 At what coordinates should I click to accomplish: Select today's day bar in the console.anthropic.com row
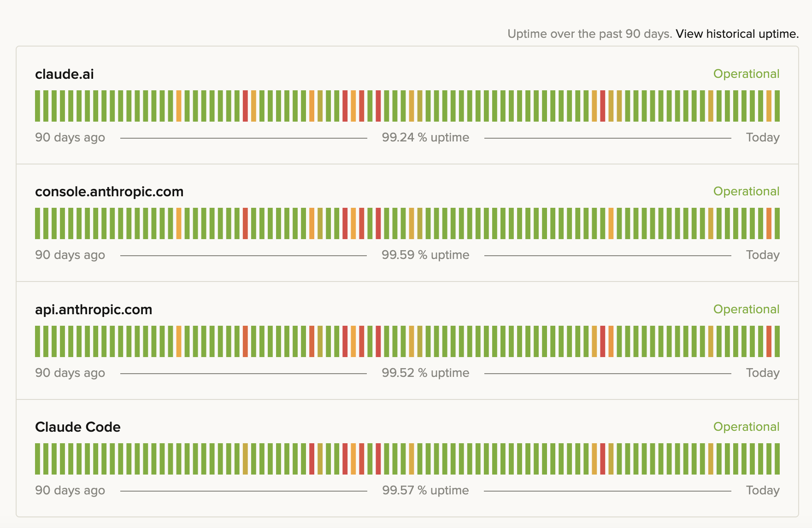pos(777,223)
